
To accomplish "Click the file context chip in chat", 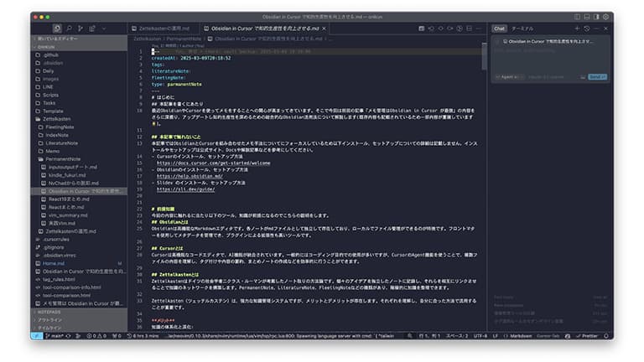I will [548, 41].
